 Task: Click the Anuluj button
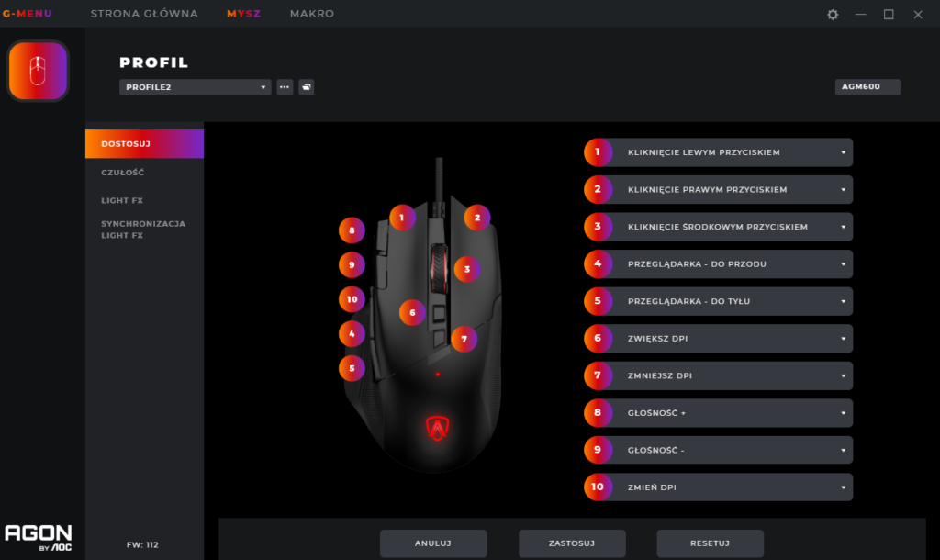pyautogui.click(x=433, y=543)
